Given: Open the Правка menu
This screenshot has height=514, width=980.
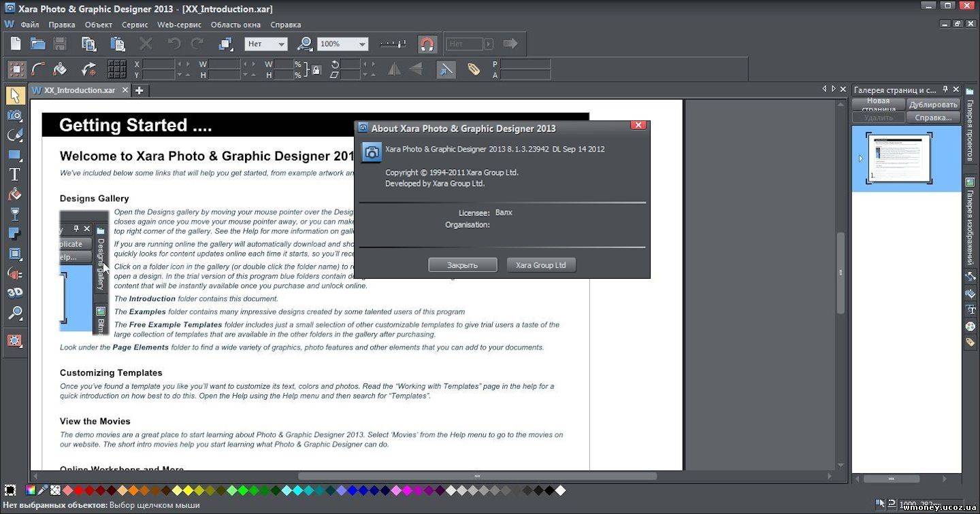Looking at the screenshot, I should [62, 24].
